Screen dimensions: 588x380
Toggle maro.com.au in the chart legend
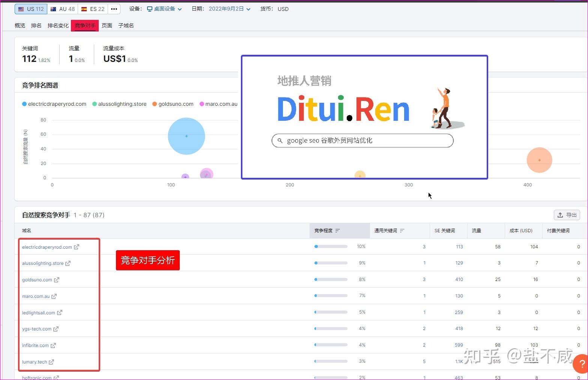click(219, 104)
